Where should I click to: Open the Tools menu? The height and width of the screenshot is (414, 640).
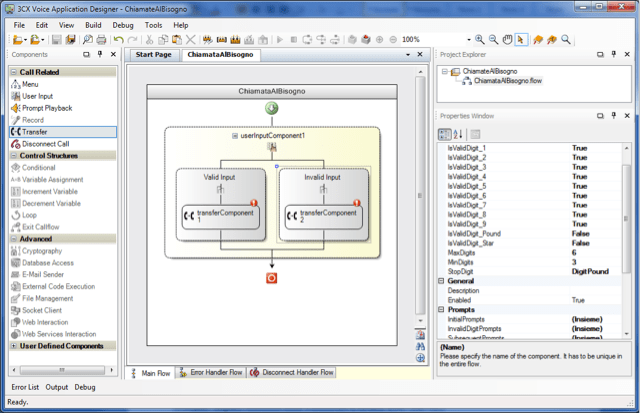[153, 25]
